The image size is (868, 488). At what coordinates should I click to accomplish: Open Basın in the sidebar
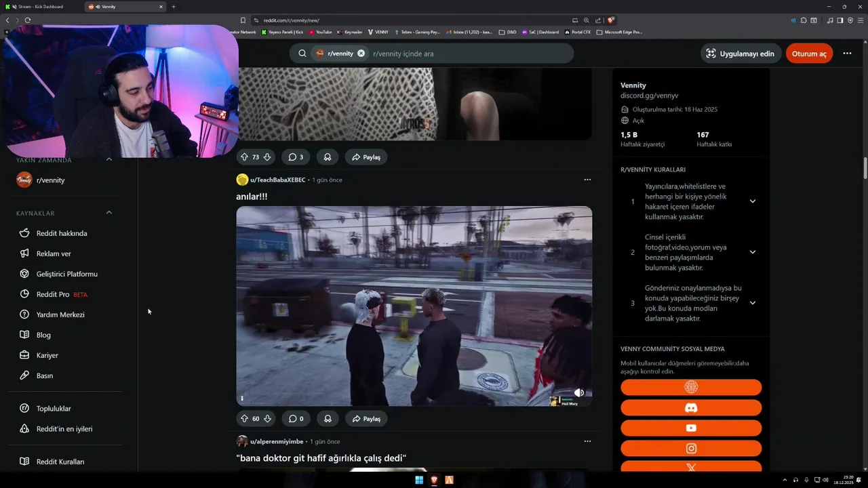(45, 375)
